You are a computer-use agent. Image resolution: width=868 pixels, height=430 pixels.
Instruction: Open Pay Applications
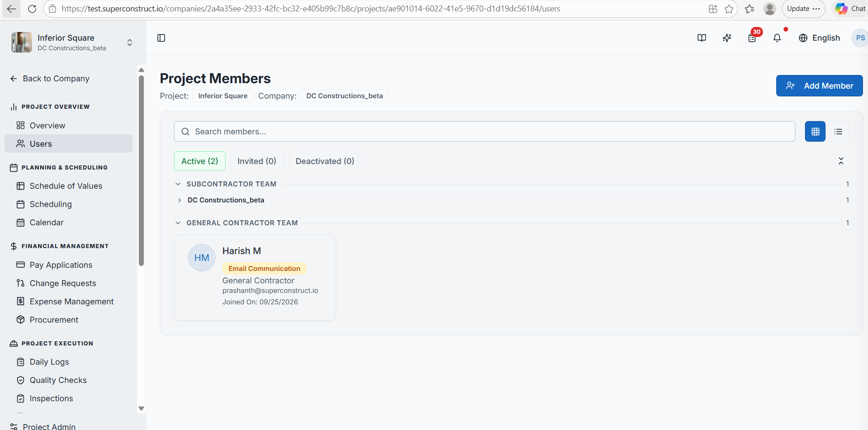pyautogui.click(x=68, y=265)
